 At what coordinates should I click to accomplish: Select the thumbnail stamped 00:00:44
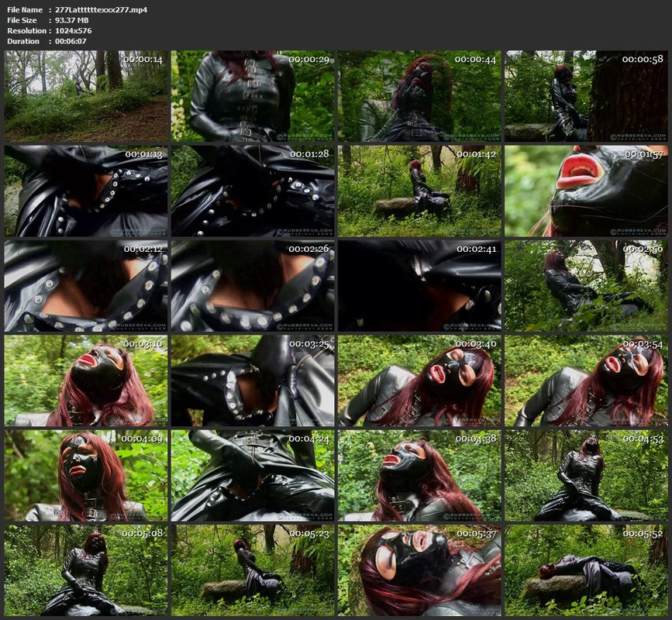(x=419, y=96)
